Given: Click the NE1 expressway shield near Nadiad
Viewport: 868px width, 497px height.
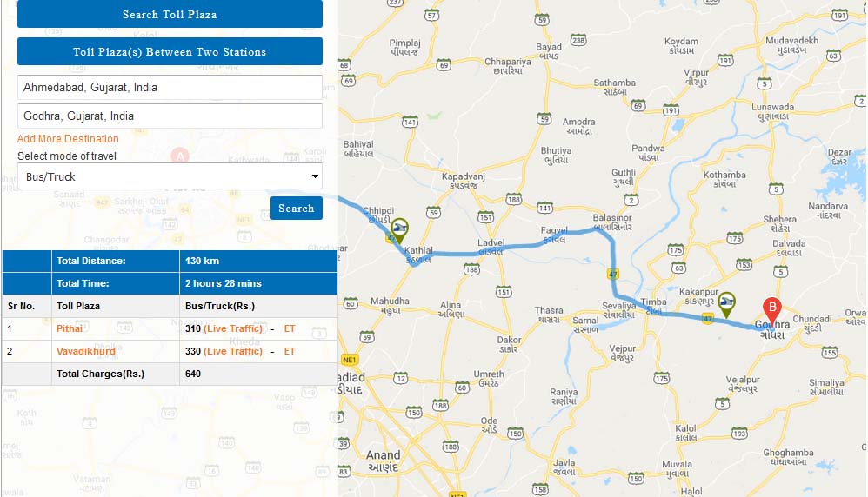Looking at the screenshot, I should (351, 359).
